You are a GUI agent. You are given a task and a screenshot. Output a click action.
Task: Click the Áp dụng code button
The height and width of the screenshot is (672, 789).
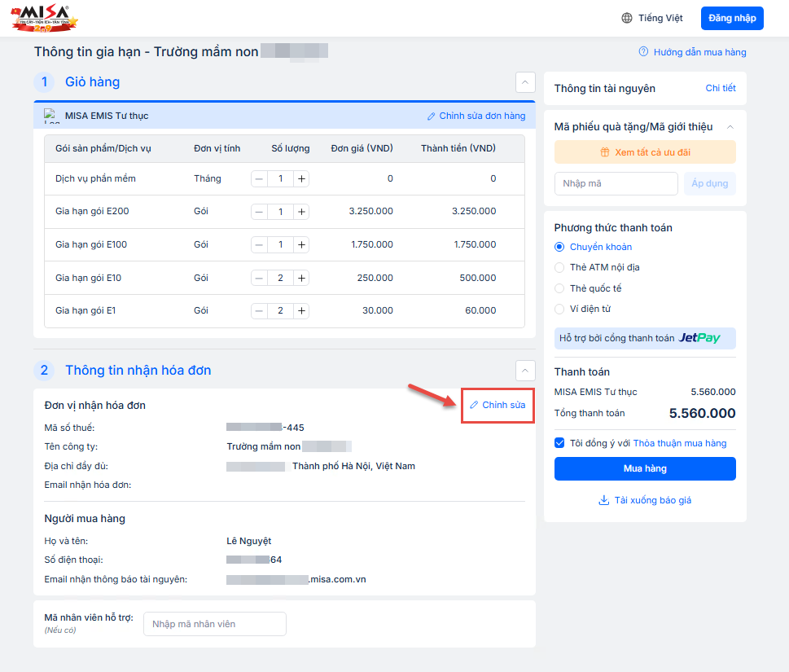[x=709, y=184]
